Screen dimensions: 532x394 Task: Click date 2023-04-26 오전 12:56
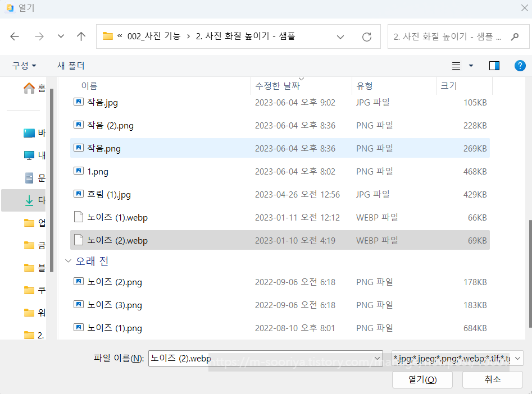coord(297,195)
